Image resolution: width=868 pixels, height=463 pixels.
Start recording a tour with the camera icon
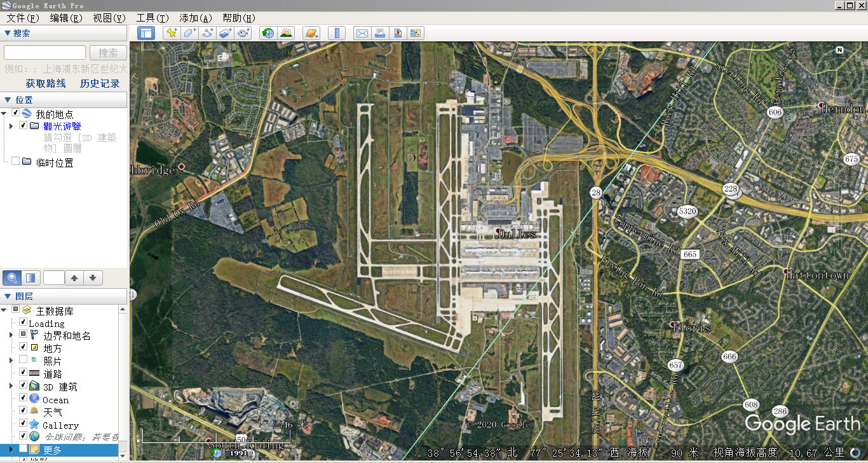pyautogui.click(x=244, y=33)
